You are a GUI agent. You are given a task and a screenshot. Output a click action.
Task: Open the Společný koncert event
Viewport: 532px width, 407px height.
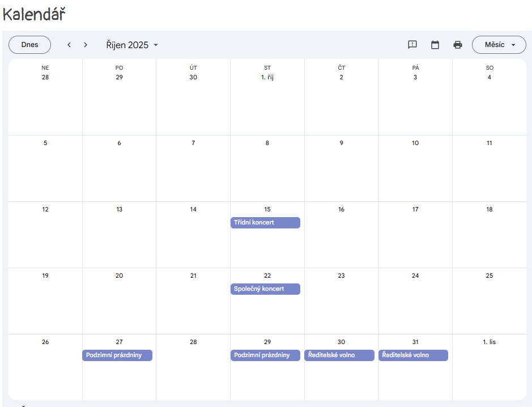[x=265, y=289]
